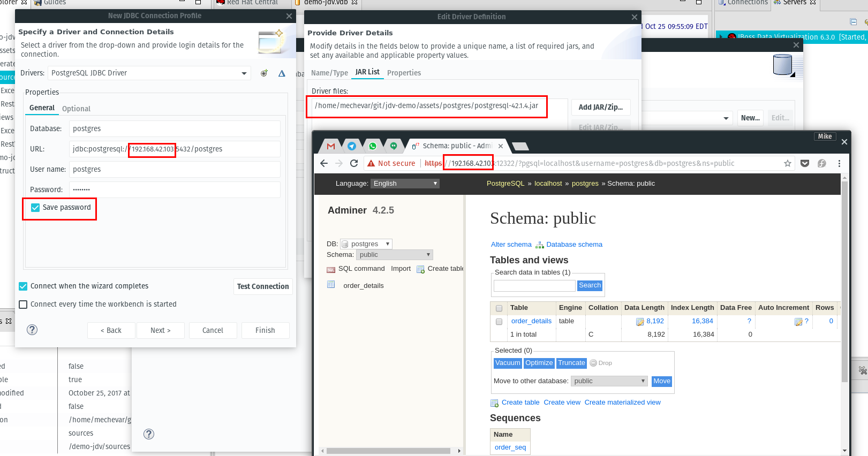This screenshot has width=868, height=456.
Task: Click the edit icon beside 8,192 data length
Action: click(640, 322)
